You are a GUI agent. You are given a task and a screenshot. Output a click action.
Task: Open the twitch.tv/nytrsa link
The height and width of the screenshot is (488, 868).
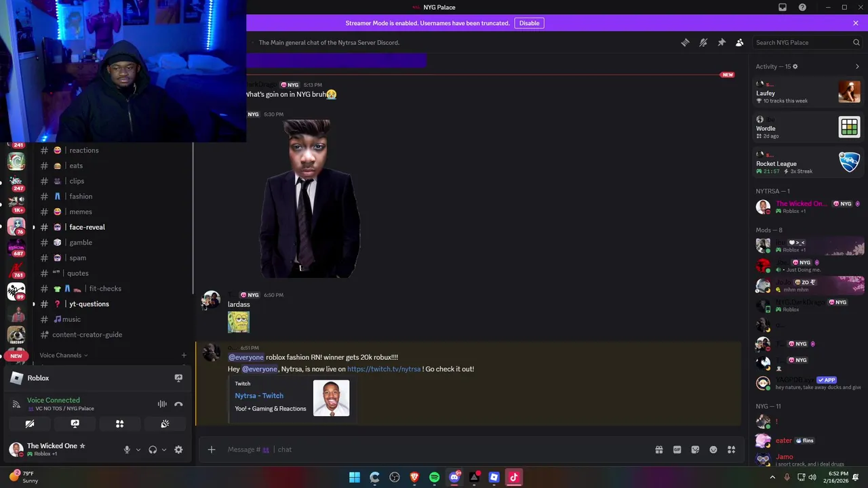(x=384, y=369)
